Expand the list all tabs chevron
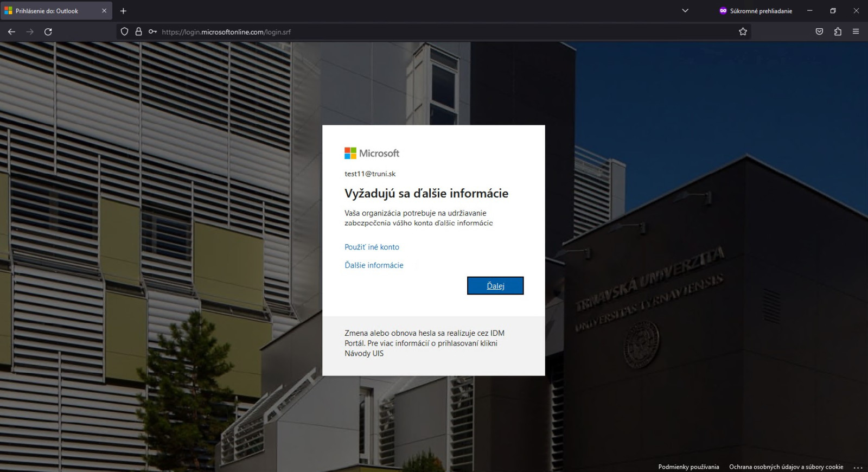This screenshot has height=472, width=868. tap(685, 11)
